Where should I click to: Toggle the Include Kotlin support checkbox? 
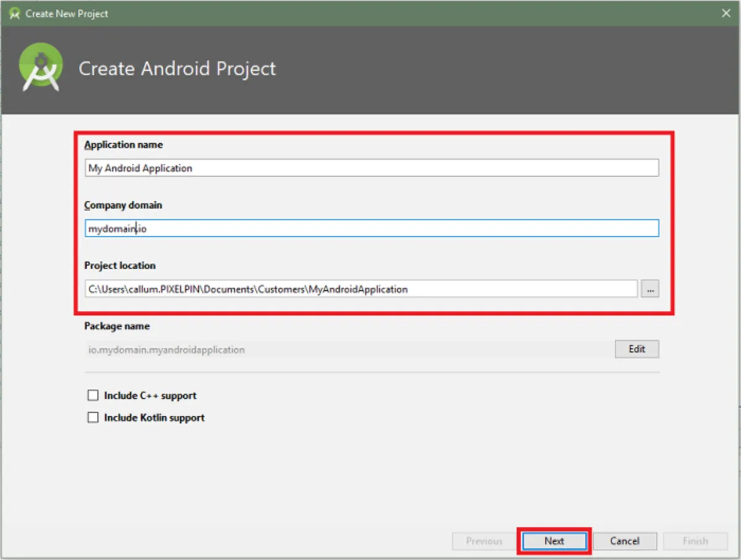point(93,417)
